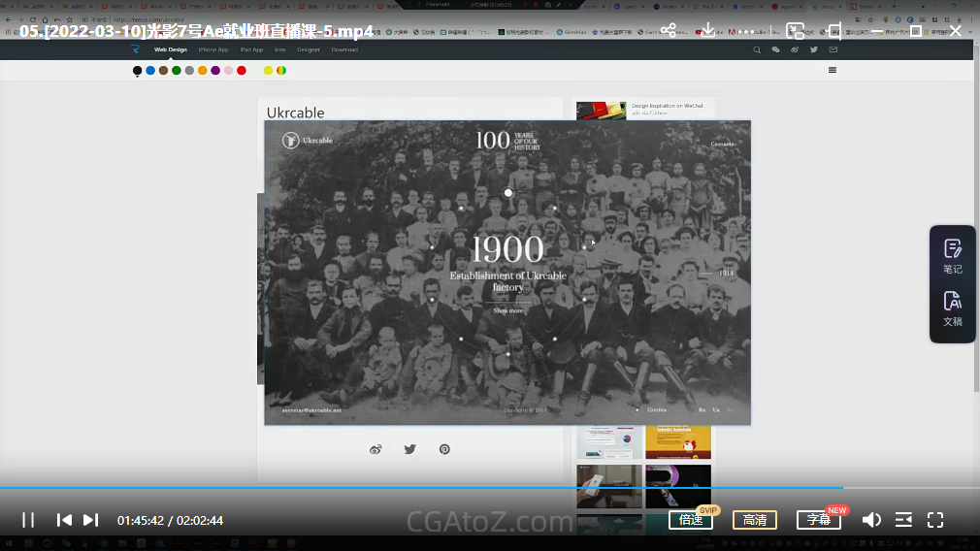Share via the Pinterest icon below image

coord(444,449)
